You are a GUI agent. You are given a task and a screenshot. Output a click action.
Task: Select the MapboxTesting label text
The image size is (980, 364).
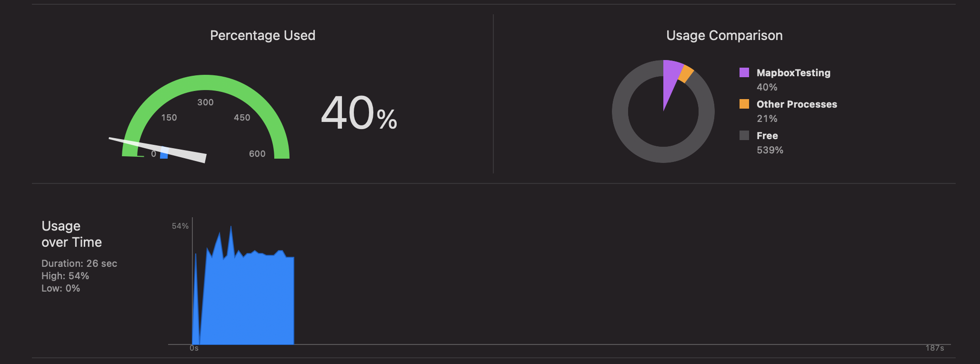(x=793, y=72)
